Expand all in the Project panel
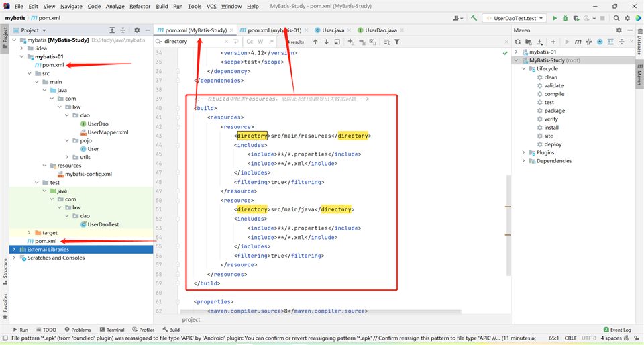This screenshot has height=345, width=644. point(112,30)
